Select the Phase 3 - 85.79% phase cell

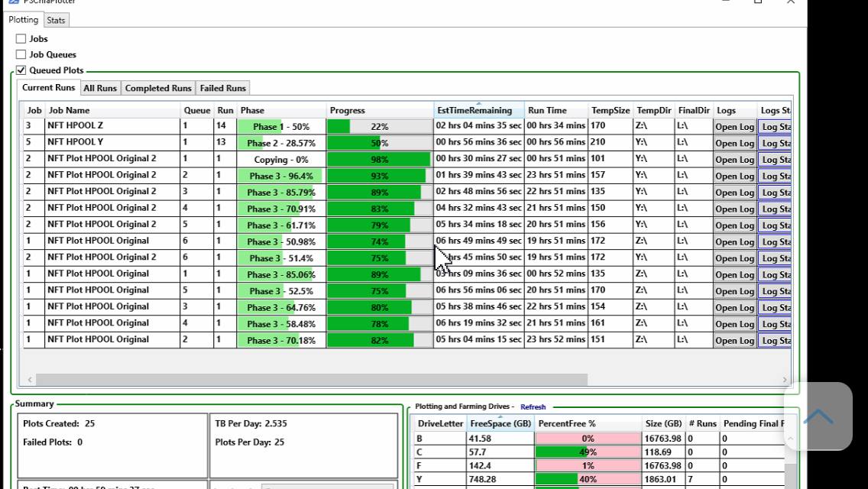[x=281, y=193]
